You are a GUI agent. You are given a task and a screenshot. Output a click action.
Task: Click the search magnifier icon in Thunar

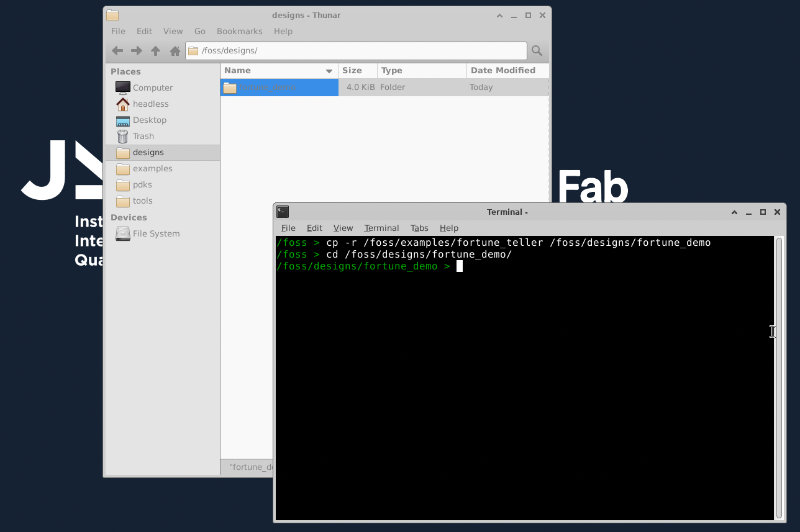pos(537,50)
